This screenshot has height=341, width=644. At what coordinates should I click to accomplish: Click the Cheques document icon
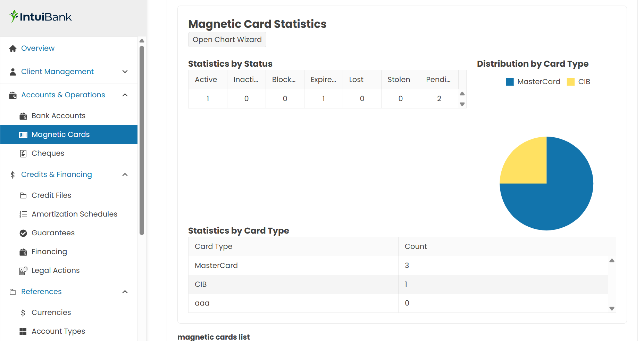point(23,153)
